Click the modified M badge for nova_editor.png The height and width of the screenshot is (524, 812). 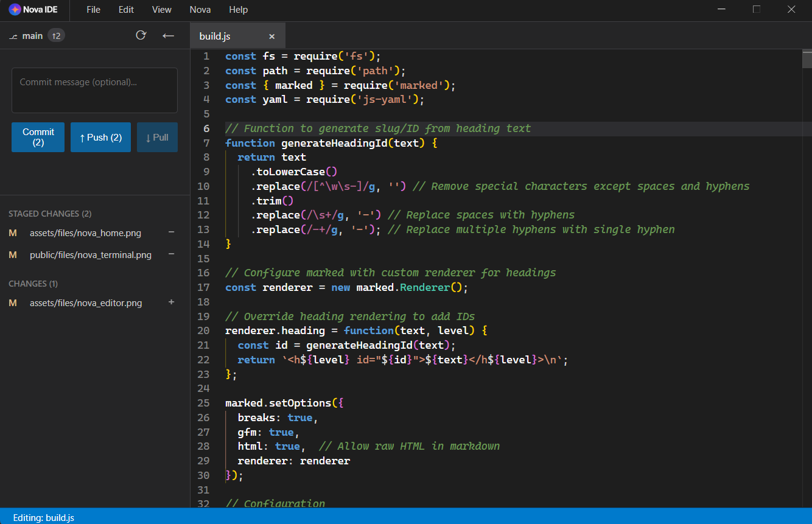click(13, 302)
